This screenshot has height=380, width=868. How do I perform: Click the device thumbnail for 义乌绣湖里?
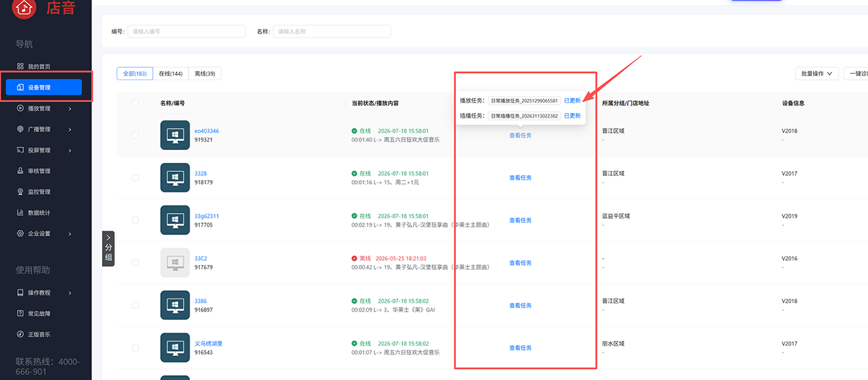[175, 347]
